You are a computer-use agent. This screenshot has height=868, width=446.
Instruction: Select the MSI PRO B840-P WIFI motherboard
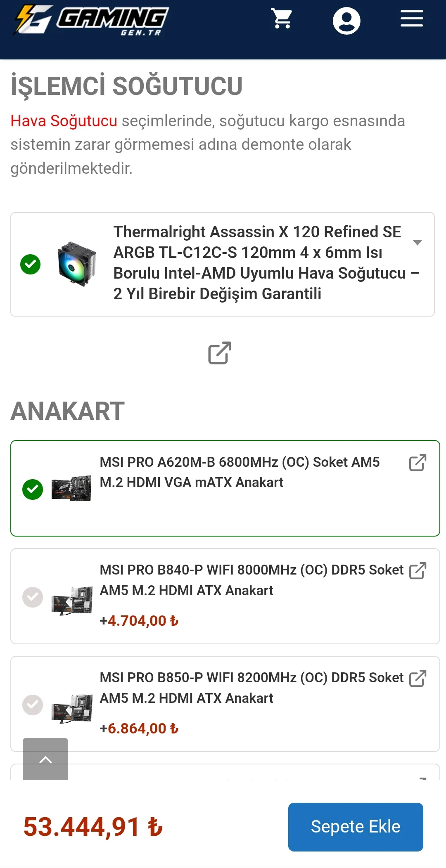point(33,597)
